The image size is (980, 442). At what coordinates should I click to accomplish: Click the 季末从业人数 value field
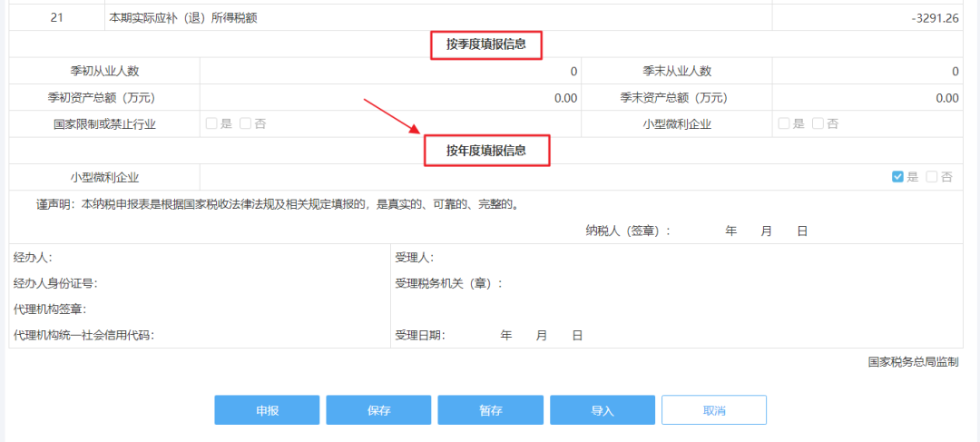(867, 72)
